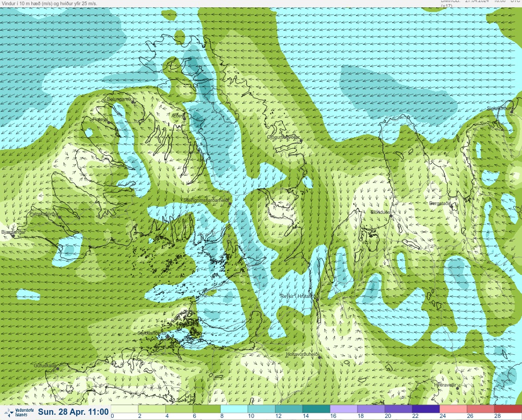Pick the 2–4 m/s light green legend swatch
Image resolution: width=522 pixels, height=420 pixels.
[x=152, y=409]
